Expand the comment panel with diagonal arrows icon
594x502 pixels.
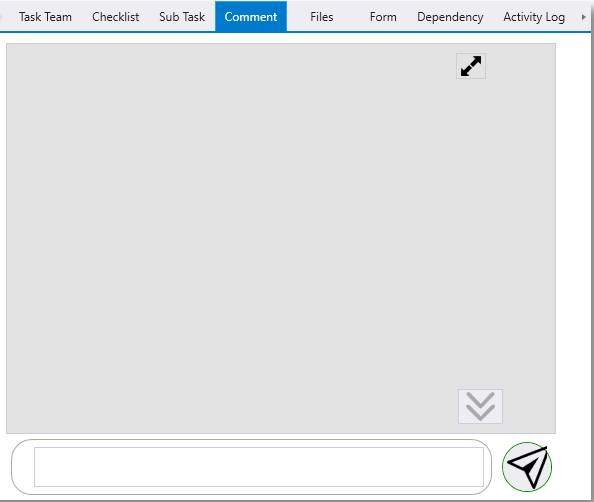471,66
